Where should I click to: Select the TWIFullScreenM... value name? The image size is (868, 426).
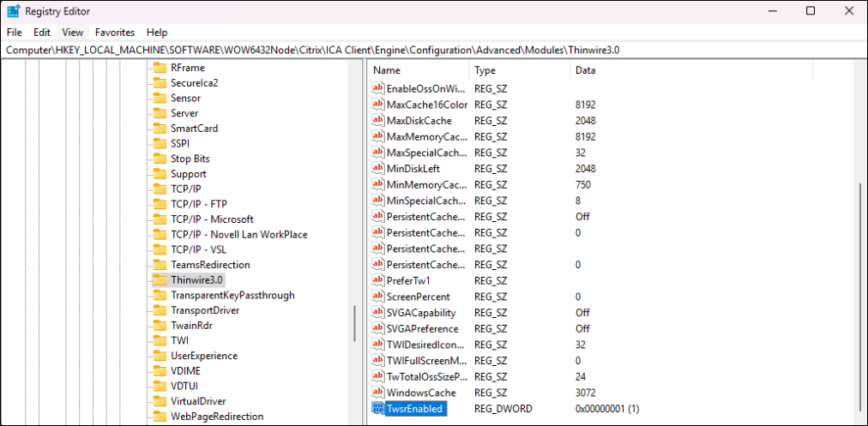pyautogui.click(x=426, y=361)
